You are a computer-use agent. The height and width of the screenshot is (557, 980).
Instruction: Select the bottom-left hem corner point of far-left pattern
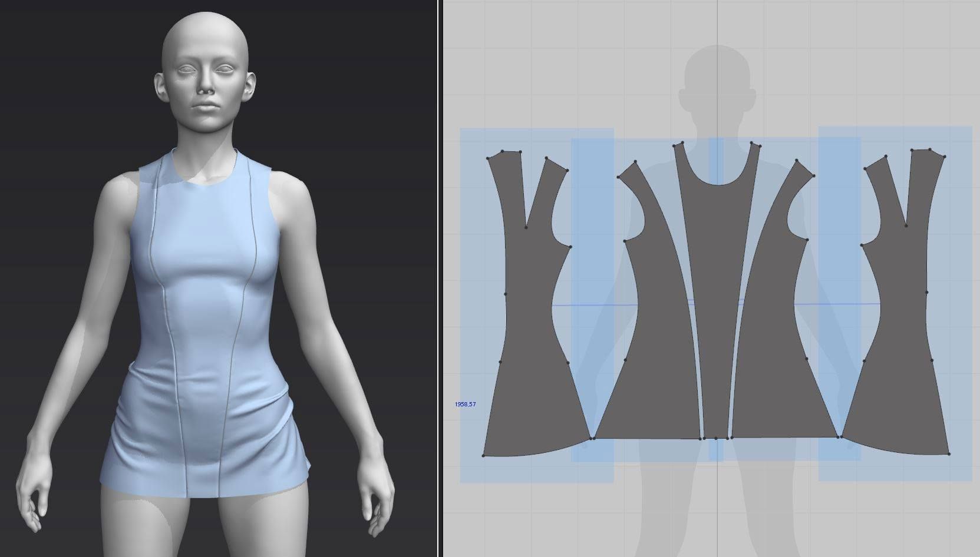(484, 455)
